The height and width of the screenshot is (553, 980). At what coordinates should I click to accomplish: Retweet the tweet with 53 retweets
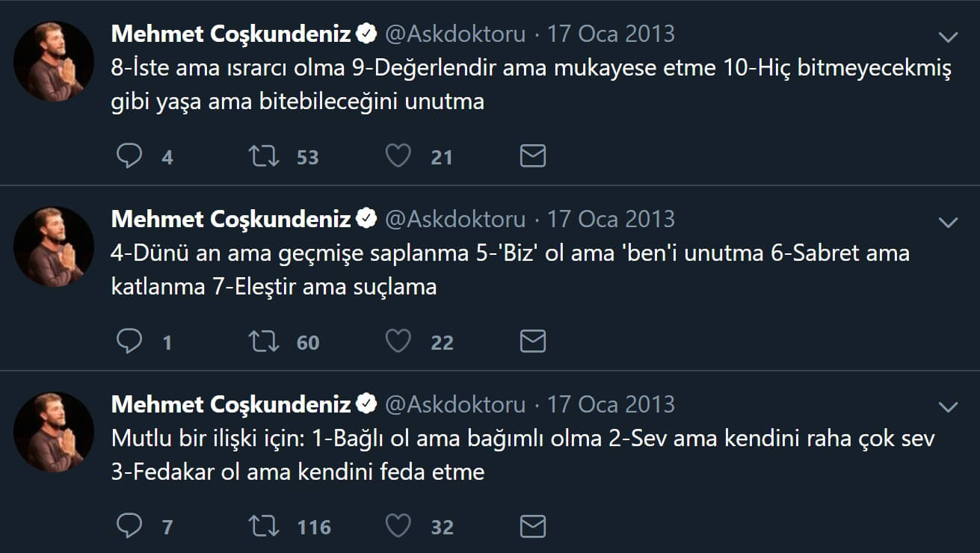pos(264,156)
